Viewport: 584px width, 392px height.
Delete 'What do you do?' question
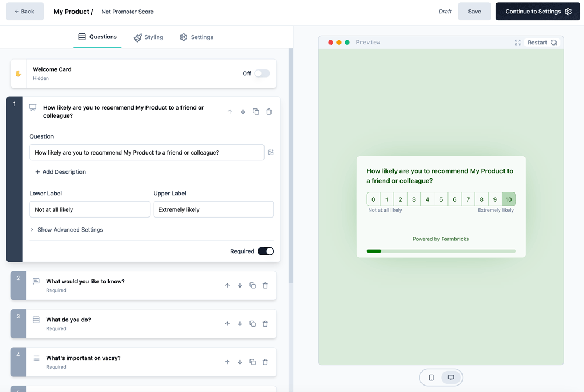coord(265,324)
